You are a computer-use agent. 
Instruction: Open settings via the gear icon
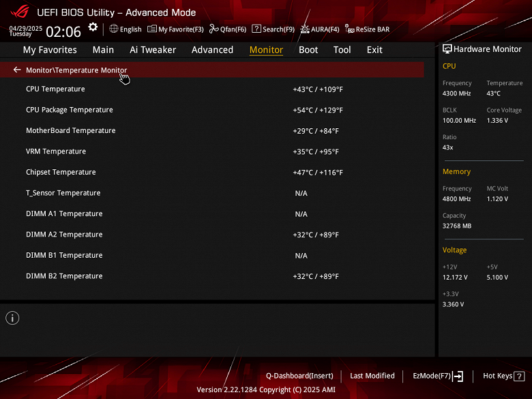pos(93,27)
